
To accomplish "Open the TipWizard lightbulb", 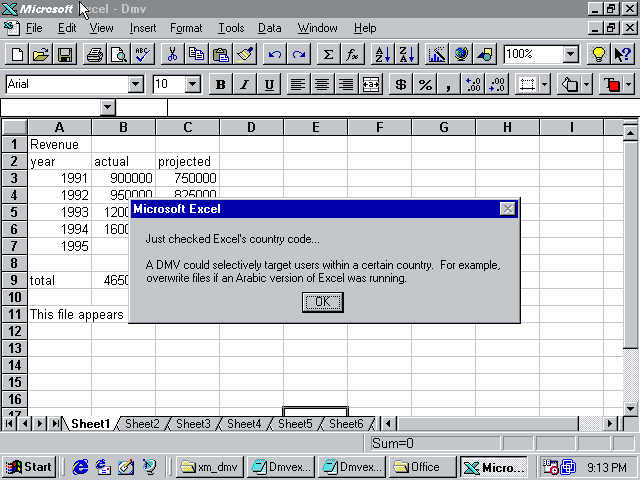I will click(x=598, y=54).
